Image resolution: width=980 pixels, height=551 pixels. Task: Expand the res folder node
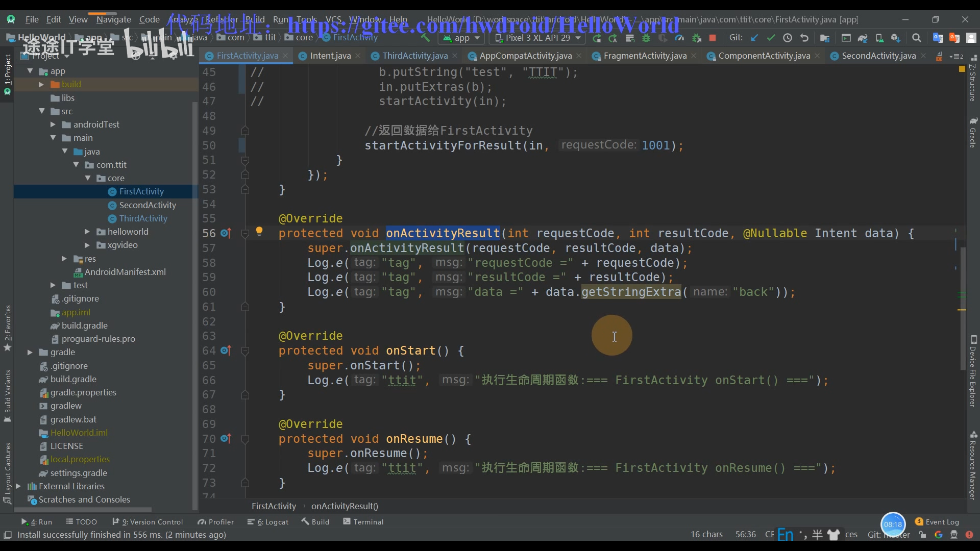[64, 259]
